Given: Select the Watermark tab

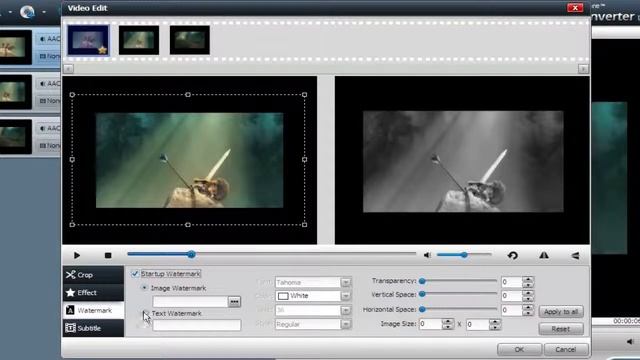Looking at the screenshot, I should (93, 311).
